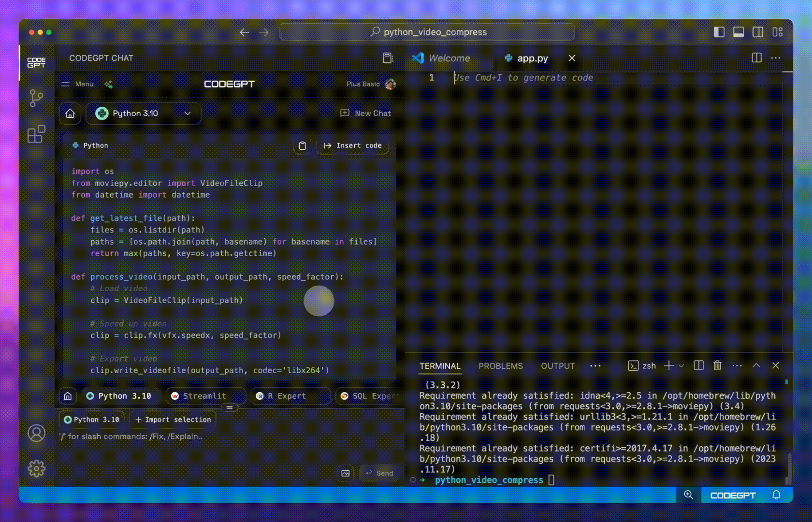Toggle the bottom panel layout button
This screenshot has width=812, height=522.
[x=739, y=32]
